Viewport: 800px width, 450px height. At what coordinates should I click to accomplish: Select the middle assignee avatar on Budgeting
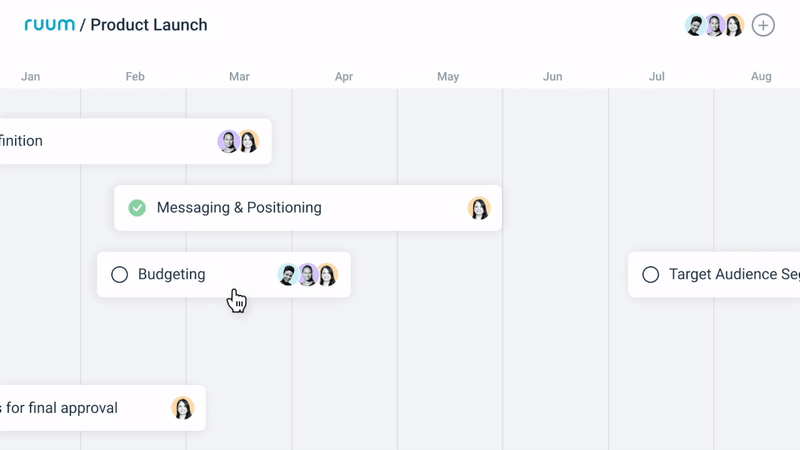pyautogui.click(x=308, y=275)
